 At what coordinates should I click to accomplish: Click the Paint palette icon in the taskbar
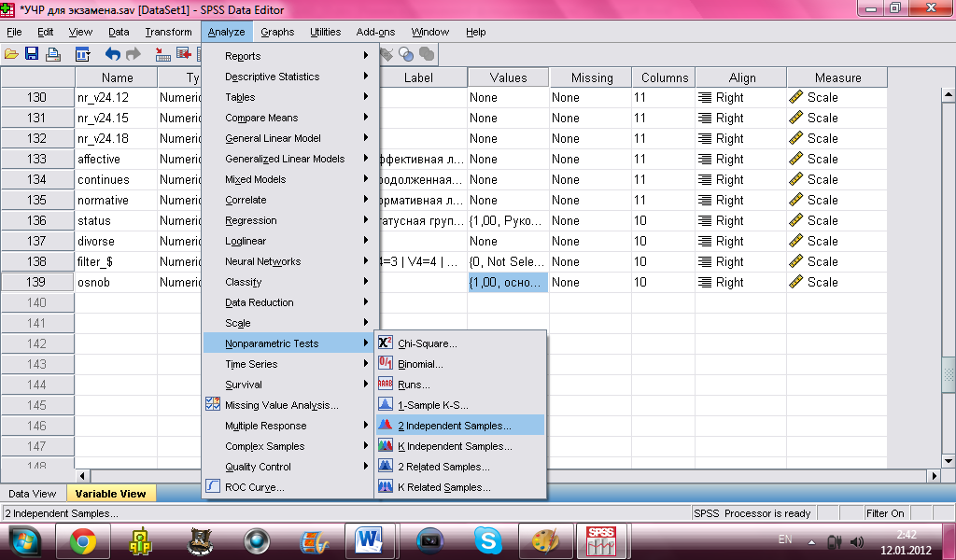(545, 541)
